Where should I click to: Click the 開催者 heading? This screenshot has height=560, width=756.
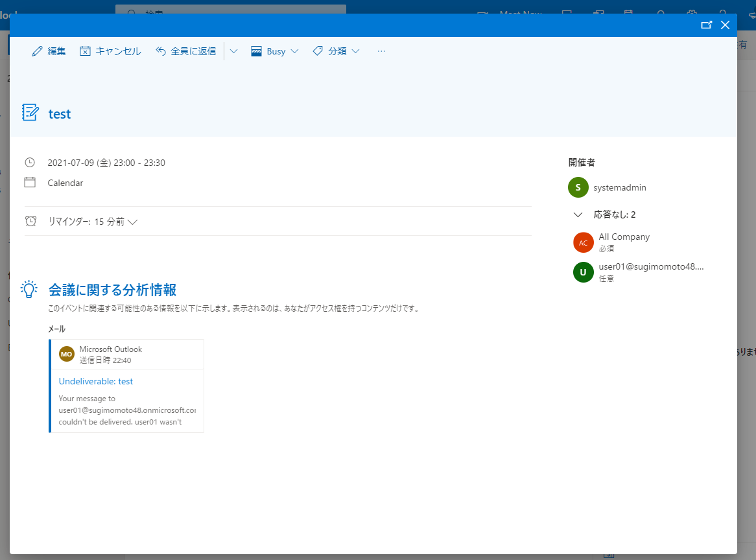click(x=582, y=163)
